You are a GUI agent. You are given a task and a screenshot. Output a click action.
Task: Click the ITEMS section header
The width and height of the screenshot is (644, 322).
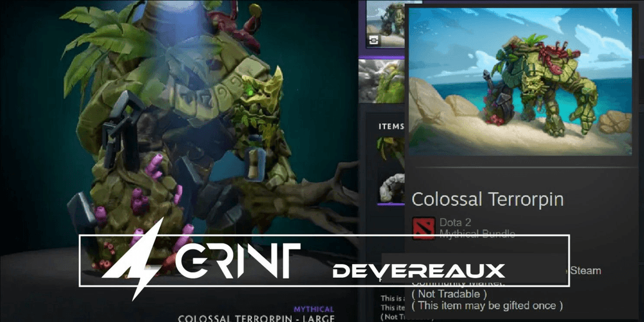point(391,126)
